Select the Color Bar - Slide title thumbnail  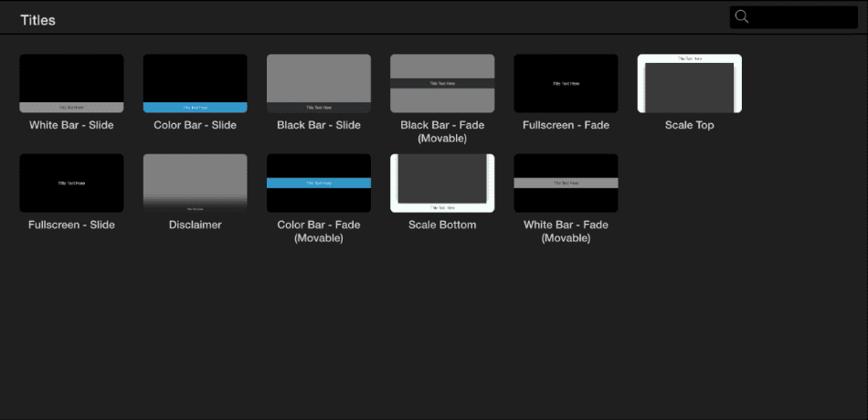(x=196, y=84)
